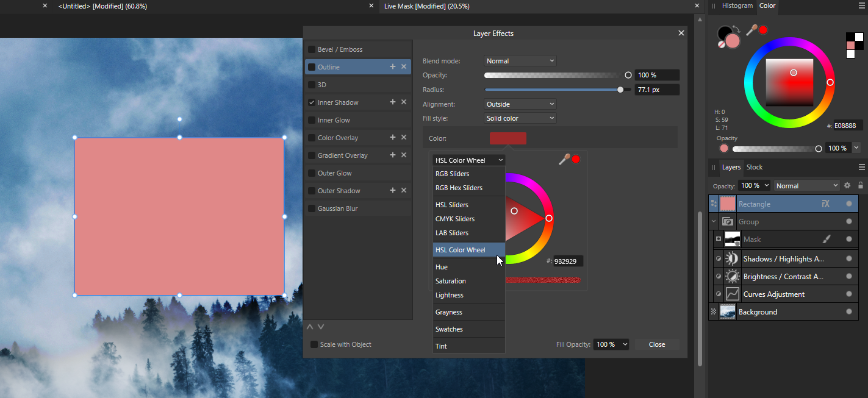Uncheck the Inner Shadow effect checkbox

click(x=310, y=102)
